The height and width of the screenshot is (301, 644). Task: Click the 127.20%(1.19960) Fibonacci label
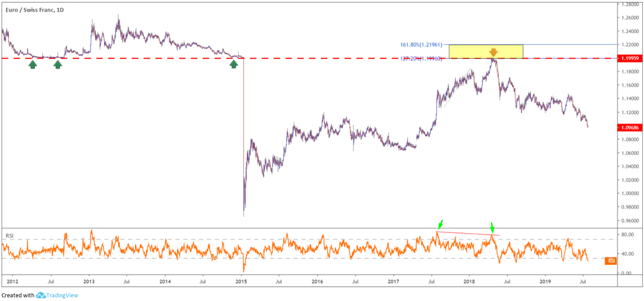pyautogui.click(x=421, y=58)
